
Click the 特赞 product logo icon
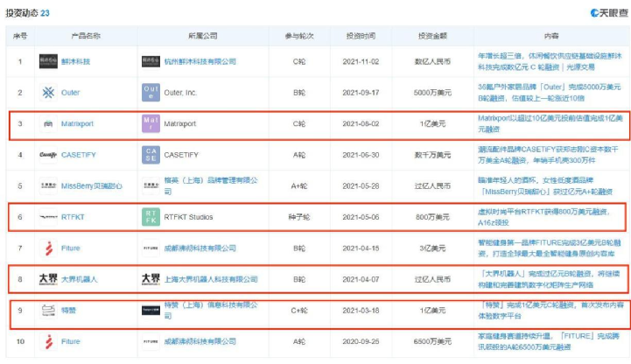(48, 310)
